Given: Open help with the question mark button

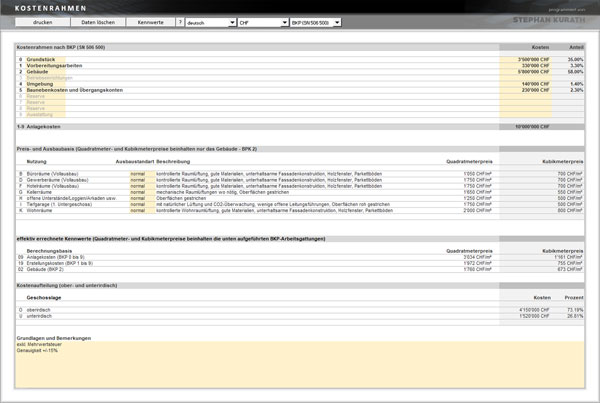Looking at the screenshot, I should (180, 22).
